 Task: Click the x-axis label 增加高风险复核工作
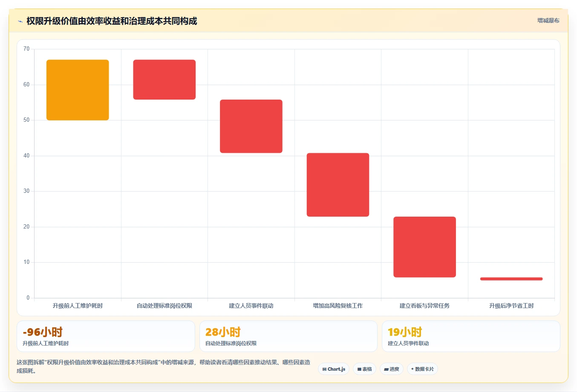point(338,306)
